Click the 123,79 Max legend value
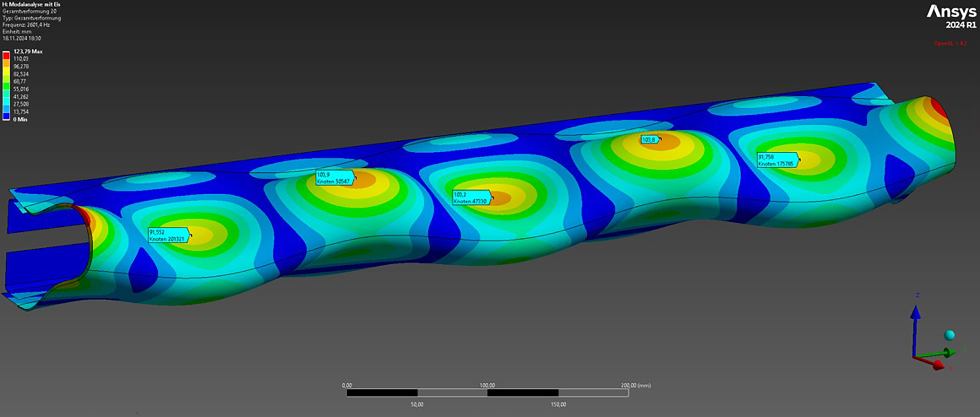Viewport: 980px width, 417px height. 28,51
